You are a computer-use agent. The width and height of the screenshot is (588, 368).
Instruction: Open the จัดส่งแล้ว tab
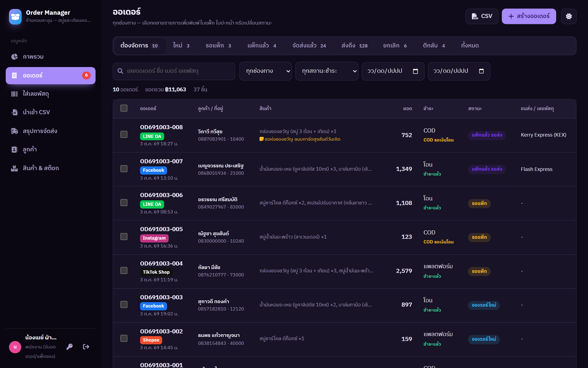[x=309, y=46]
